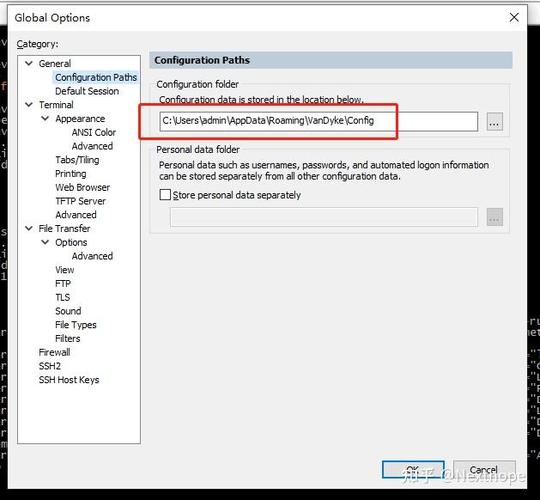Open the TFTP Server settings
The width and height of the screenshot is (540, 500).
(80, 201)
